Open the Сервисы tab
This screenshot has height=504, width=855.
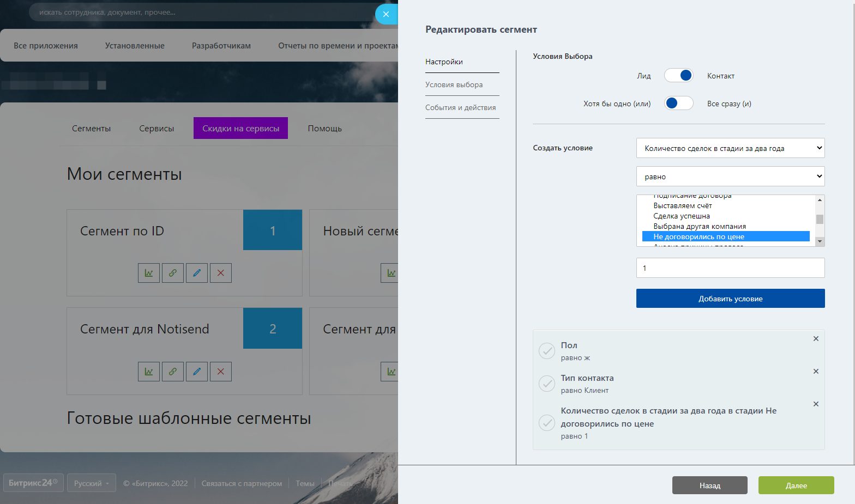tap(156, 129)
